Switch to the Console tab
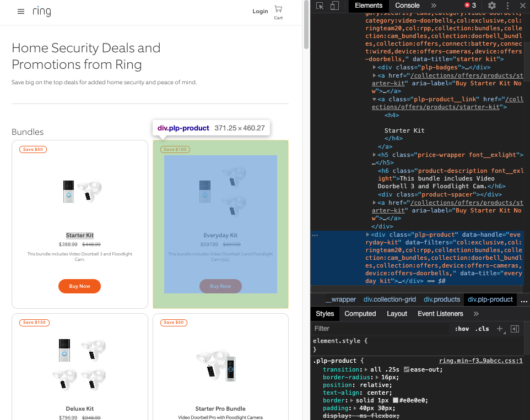Viewport: 530px width, 420px height. coord(407,6)
